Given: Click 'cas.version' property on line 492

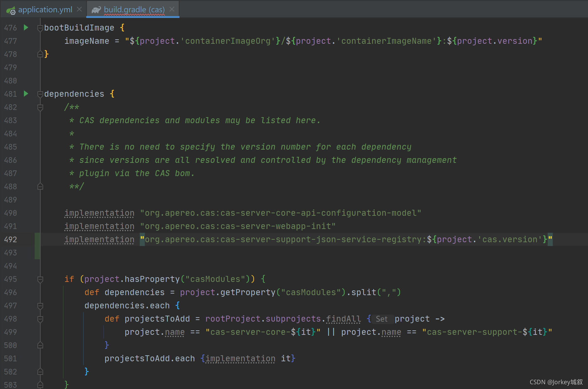Looking at the screenshot, I should (x=510, y=240).
